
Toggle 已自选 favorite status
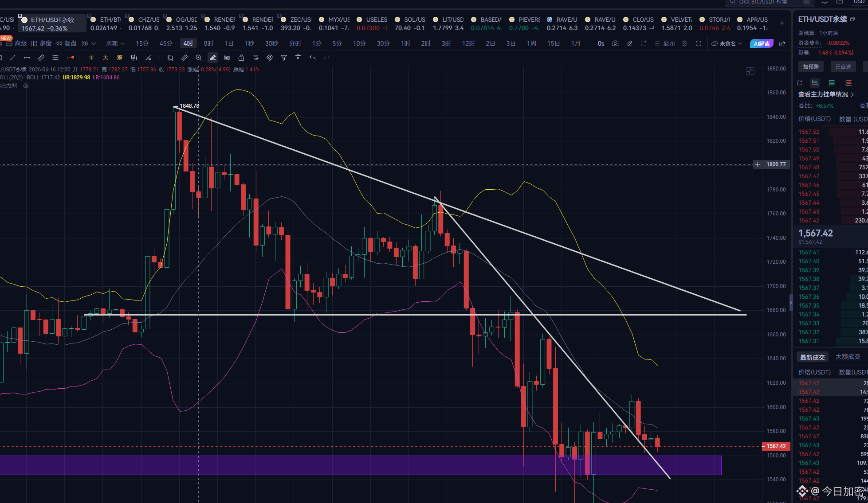click(x=843, y=67)
